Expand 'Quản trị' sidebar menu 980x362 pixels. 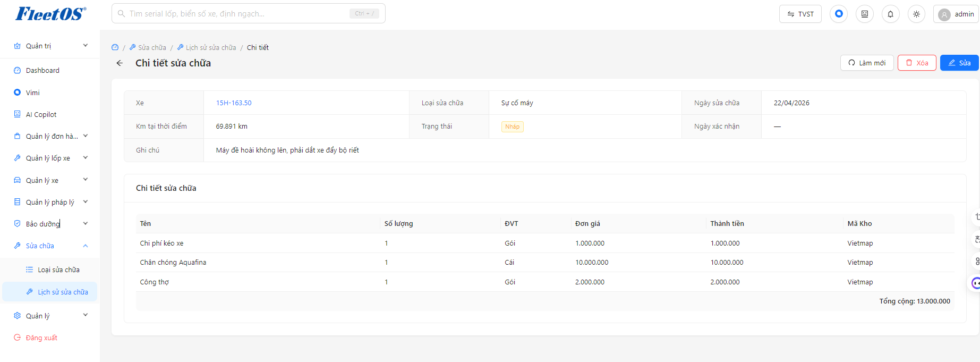pyautogui.click(x=50, y=46)
